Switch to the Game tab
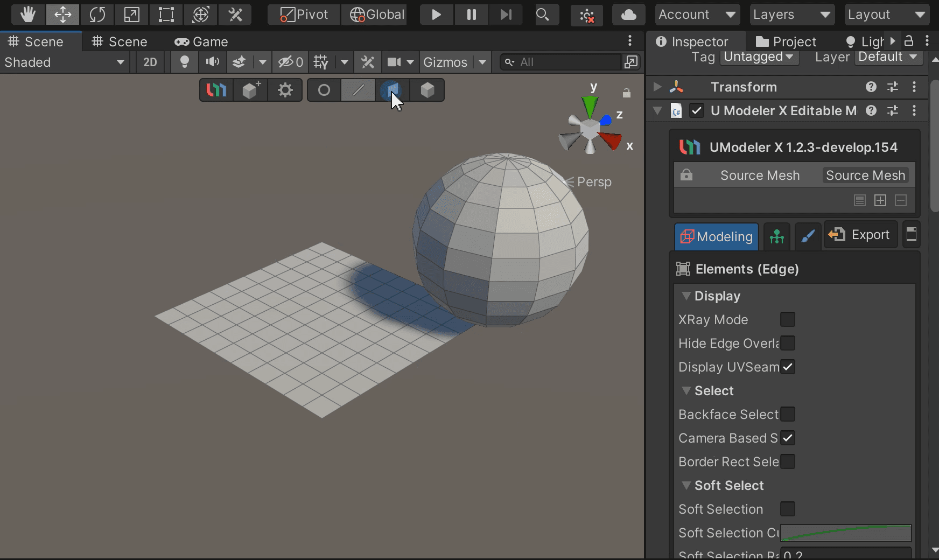939x560 pixels. point(201,41)
